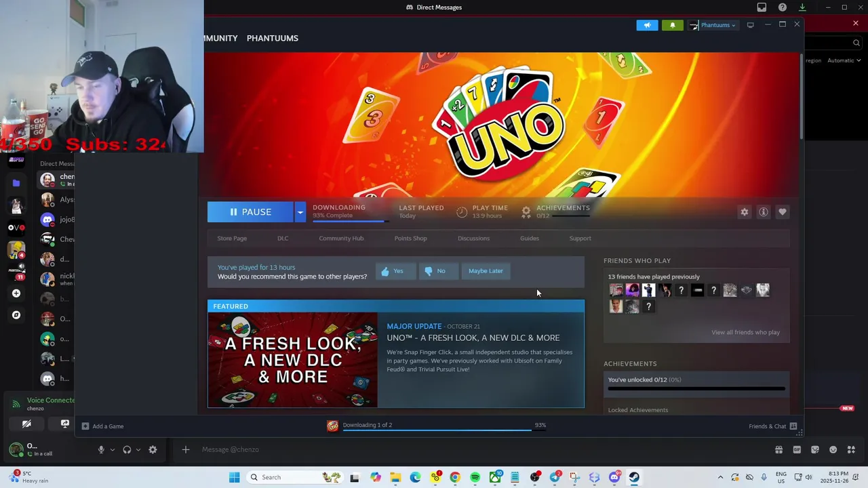
Task: Open Discord inbox icon
Action: pyautogui.click(x=762, y=7)
